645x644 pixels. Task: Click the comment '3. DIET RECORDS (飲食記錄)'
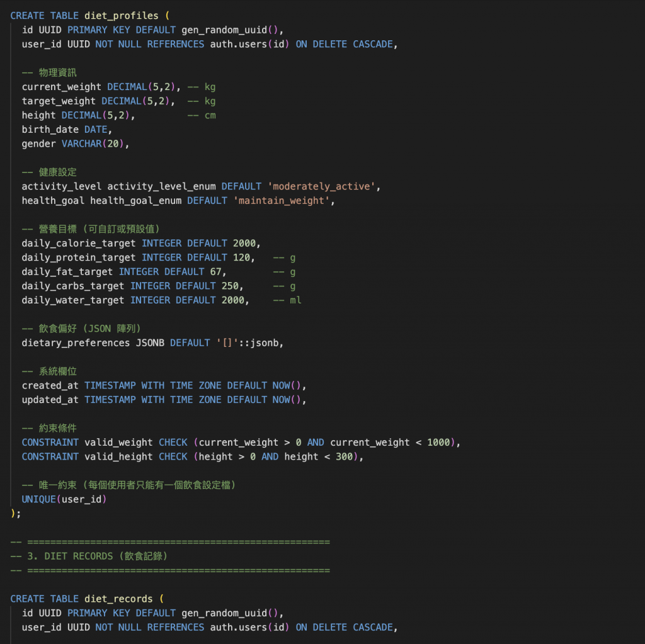pyautogui.click(x=98, y=556)
